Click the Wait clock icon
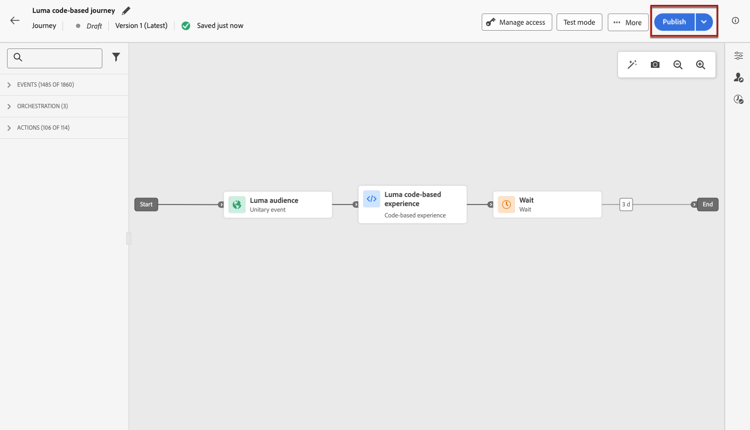 tap(506, 205)
